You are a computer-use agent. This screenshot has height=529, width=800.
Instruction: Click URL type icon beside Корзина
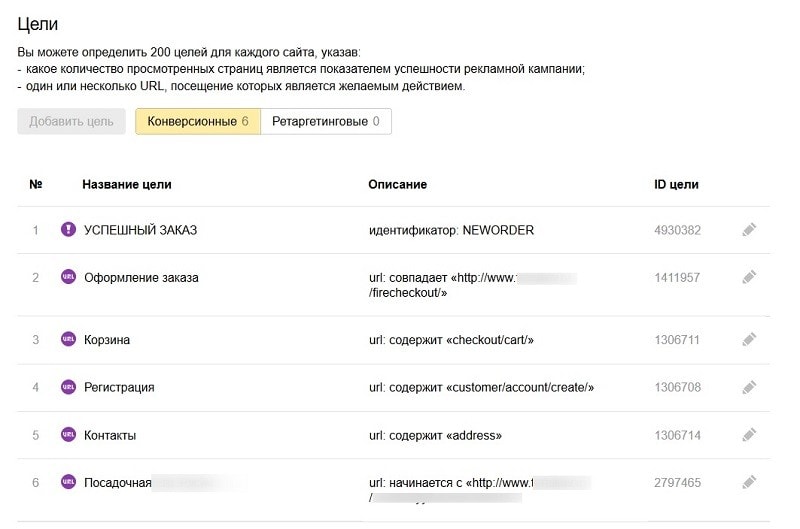pyautogui.click(x=68, y=340)
